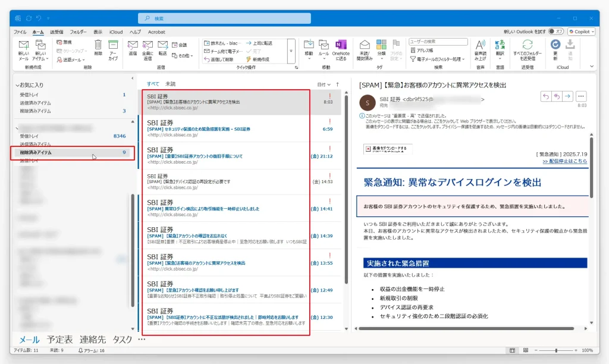
Task: Click 全員に返信 in the ribbon
Action: pos(147,50)
